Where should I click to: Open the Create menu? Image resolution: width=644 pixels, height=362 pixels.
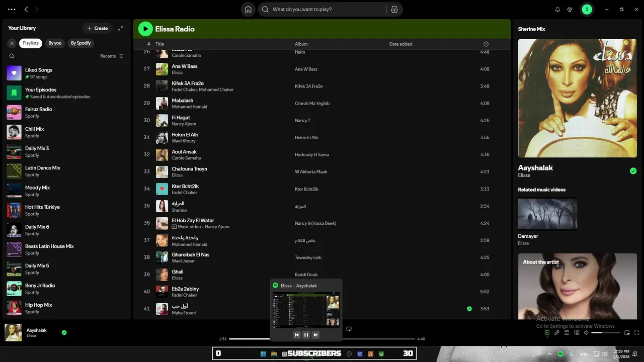pos(98,28)
